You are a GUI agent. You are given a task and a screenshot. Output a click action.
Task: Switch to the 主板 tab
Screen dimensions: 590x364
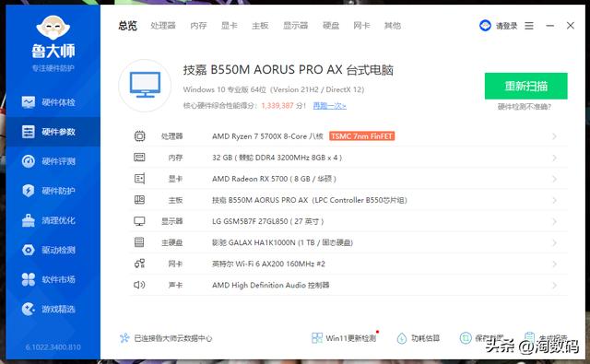tap(260, 26)
